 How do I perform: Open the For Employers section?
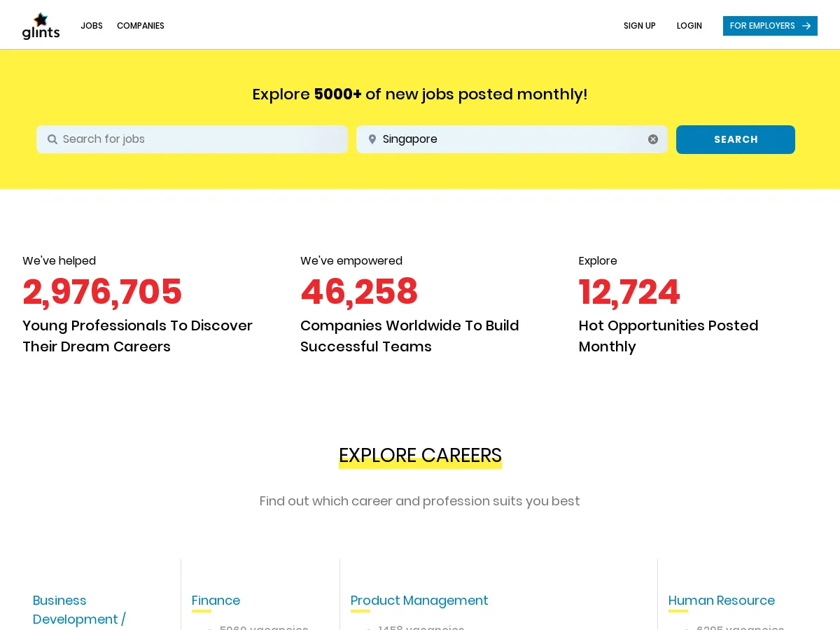pos(762,26)
